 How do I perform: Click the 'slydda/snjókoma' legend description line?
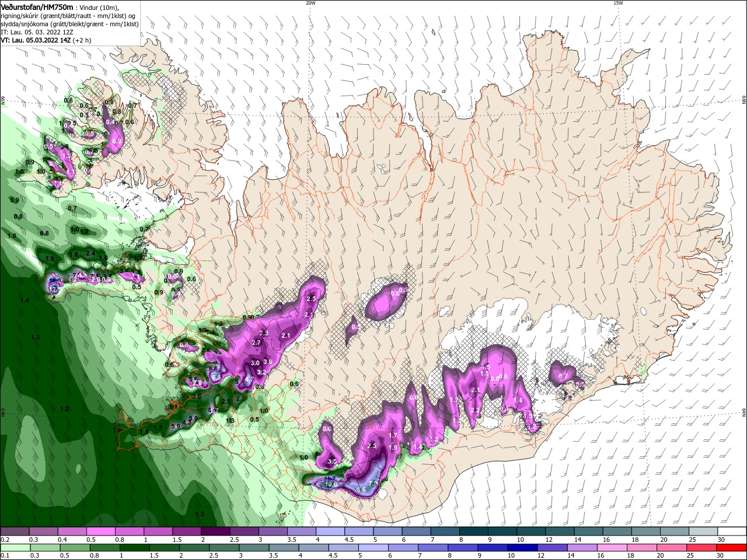(69, 24)
